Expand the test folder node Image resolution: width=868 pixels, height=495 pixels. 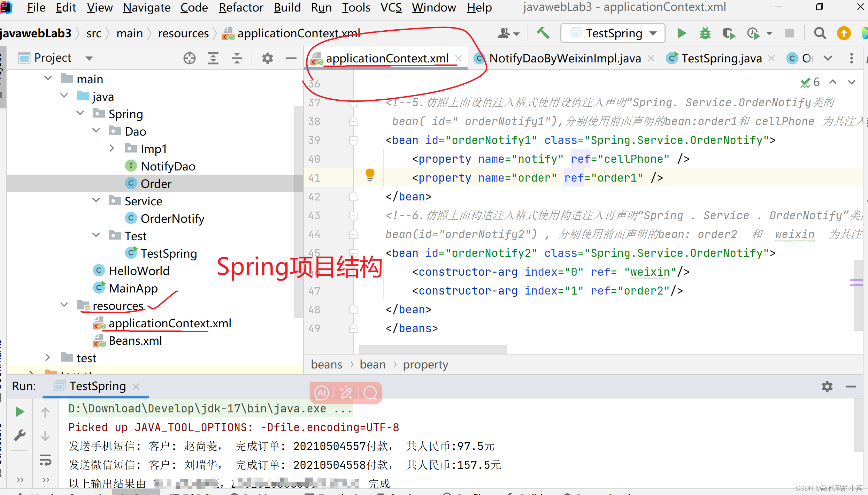click(x=48, y=357)
